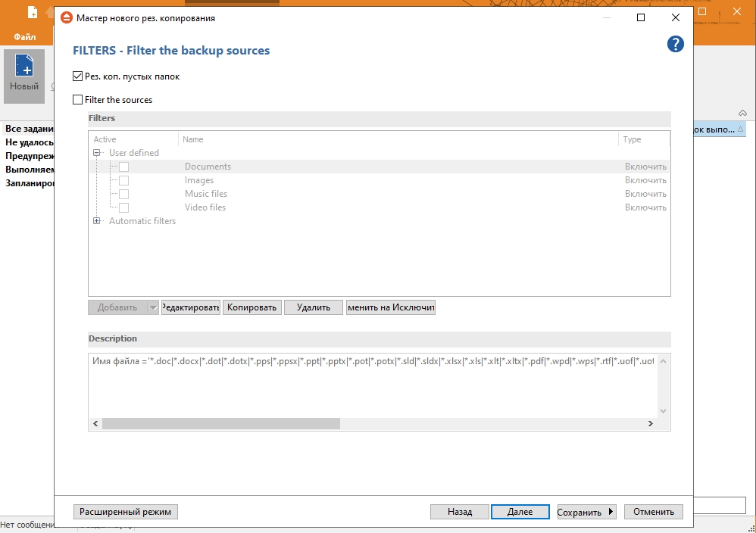The image size is (756, 533).
Task: Click the down arrow of description vertical scrollbar
Action: coord(663,411)
